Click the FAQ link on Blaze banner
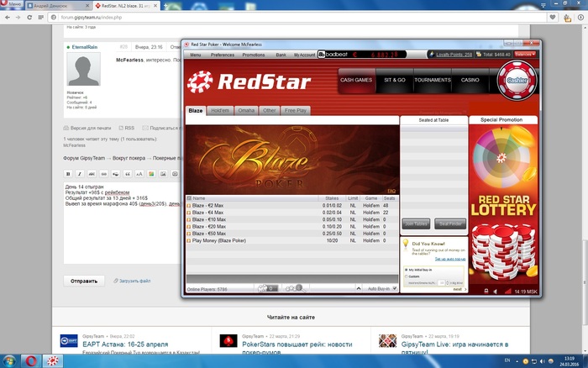Screen dimensions: 588x368 391,191
